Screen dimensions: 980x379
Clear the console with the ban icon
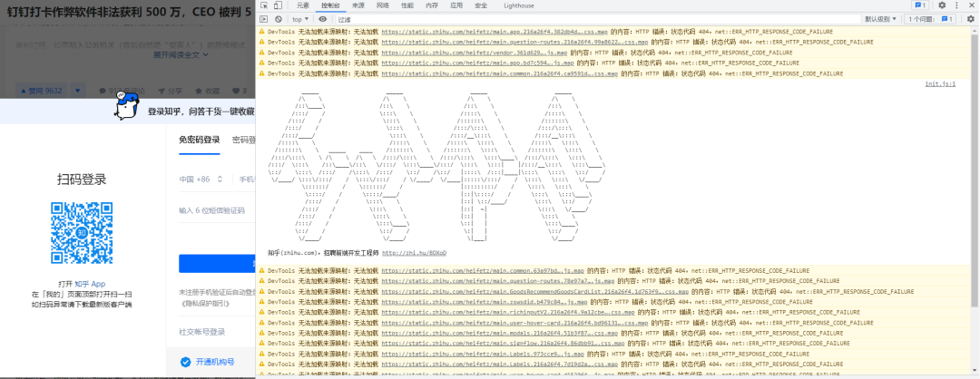coord(279,19)
